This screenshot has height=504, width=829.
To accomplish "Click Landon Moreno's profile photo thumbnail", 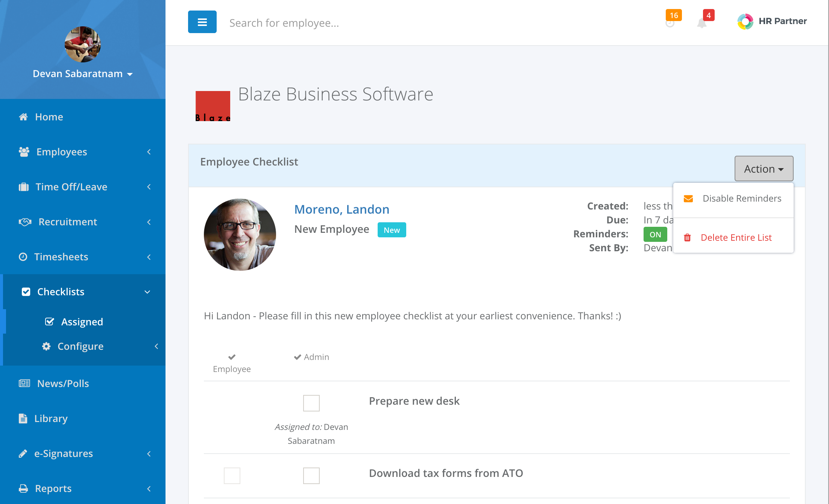I will [240, 235].
